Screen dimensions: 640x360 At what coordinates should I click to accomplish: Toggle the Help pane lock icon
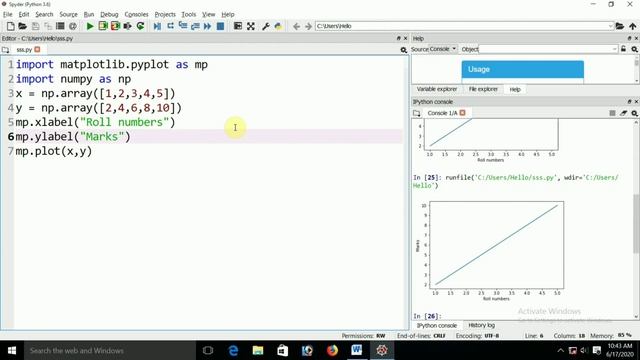pyautogui.click(x=623, y=49)
